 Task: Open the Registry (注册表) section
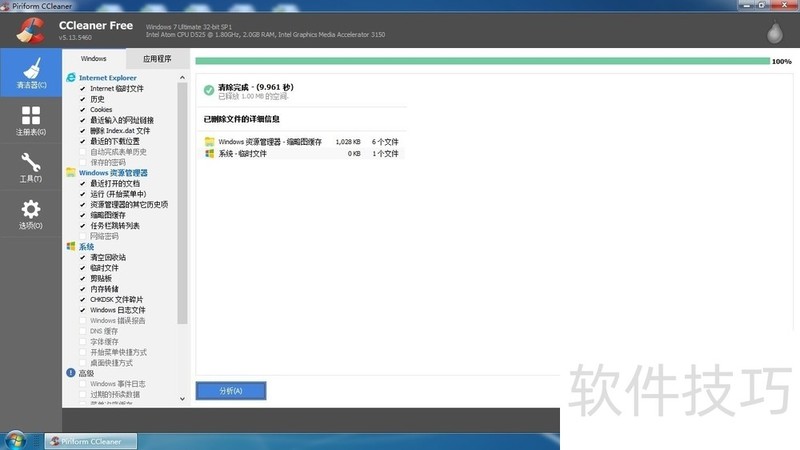click(31, 120)
